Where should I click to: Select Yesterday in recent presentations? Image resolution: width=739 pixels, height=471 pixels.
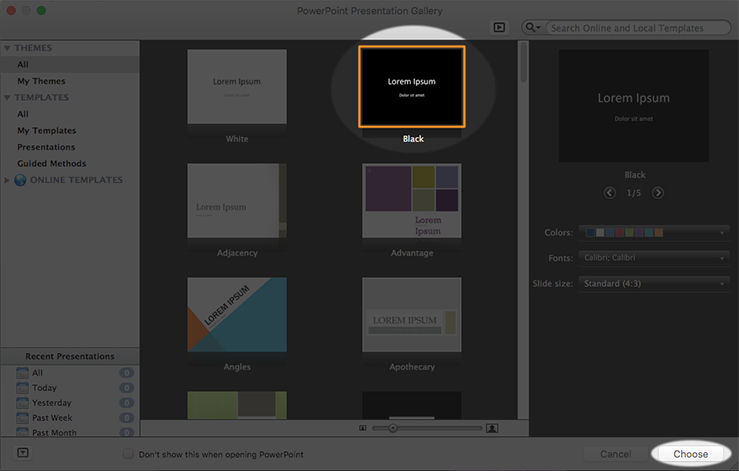click(x=52, y=403)
